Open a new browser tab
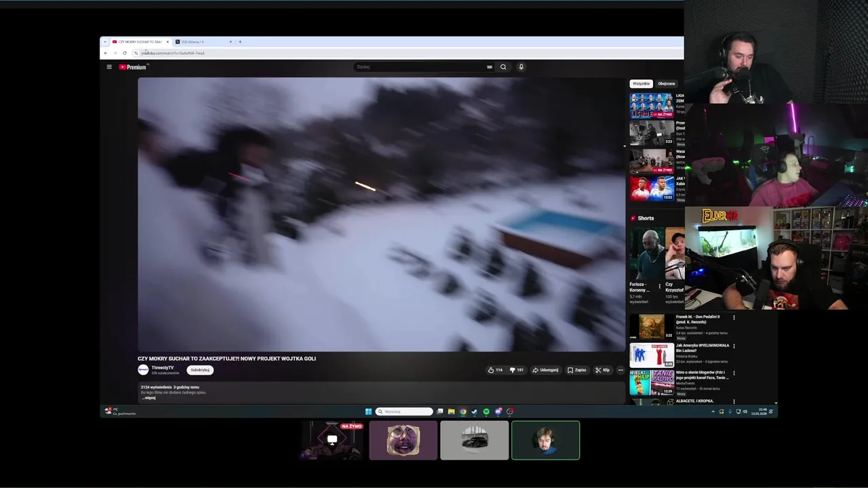The height and width of the screenshot is (488, 868). pos(239,42)
